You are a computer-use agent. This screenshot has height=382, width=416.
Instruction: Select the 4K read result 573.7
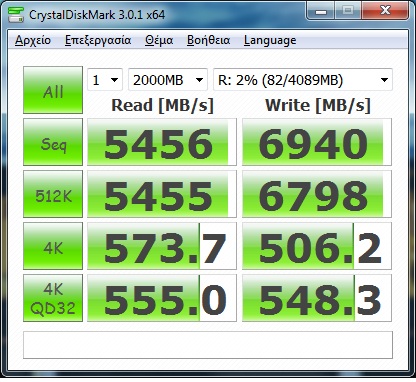162,246
